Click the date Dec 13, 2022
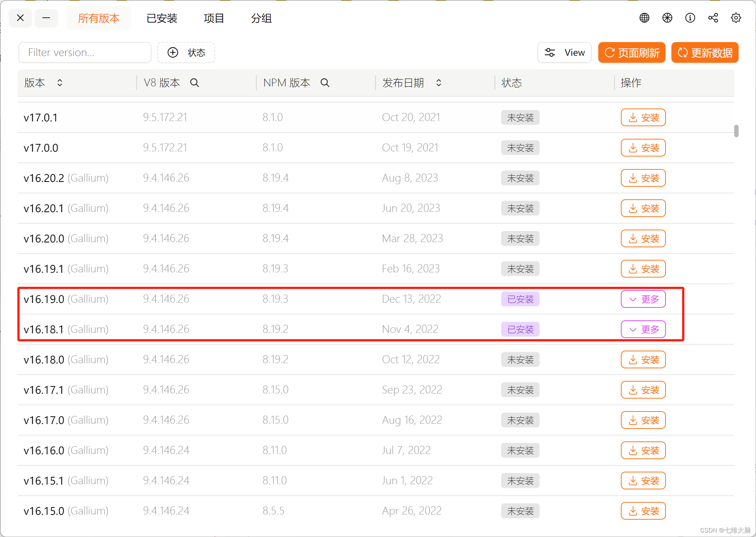756x537 pixels. (411, 299)
